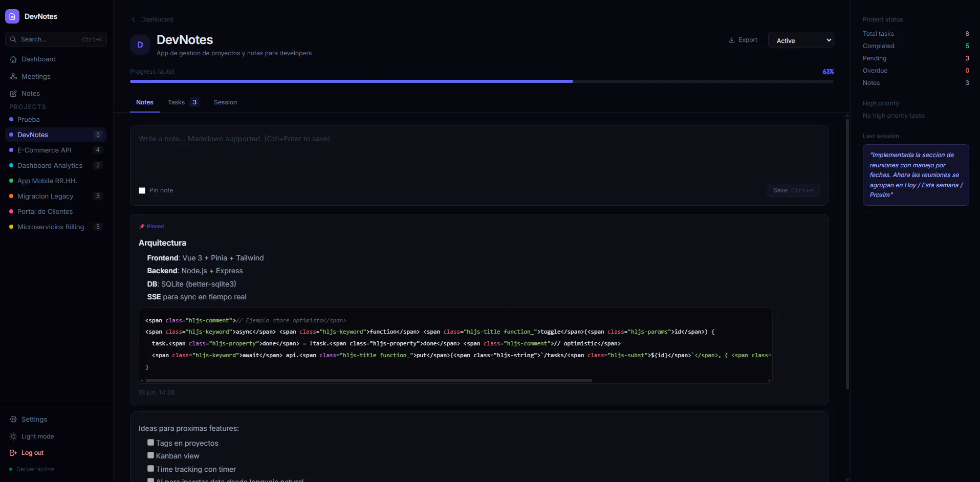Screen dimensions: 980x482
Task: Click the pin icon on the Pinned note
Action: click(x=142, y=226)
